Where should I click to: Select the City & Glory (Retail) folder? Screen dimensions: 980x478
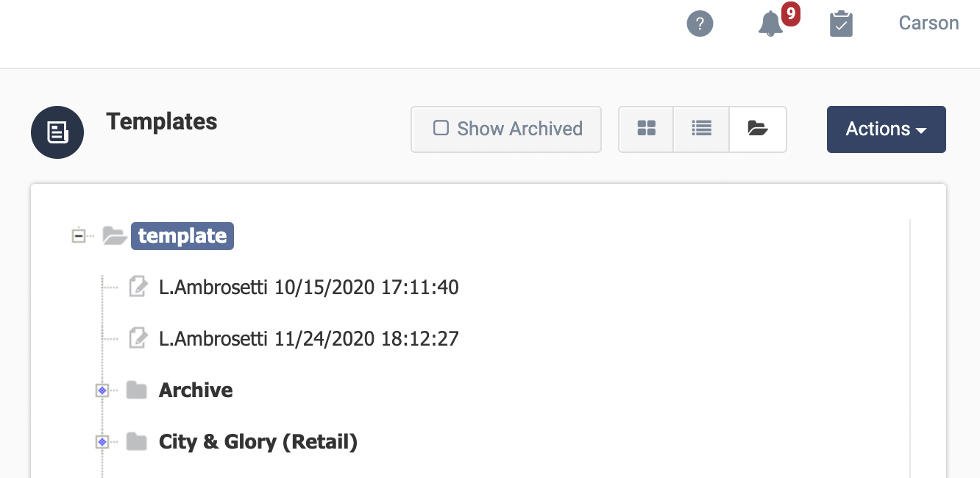258,441
